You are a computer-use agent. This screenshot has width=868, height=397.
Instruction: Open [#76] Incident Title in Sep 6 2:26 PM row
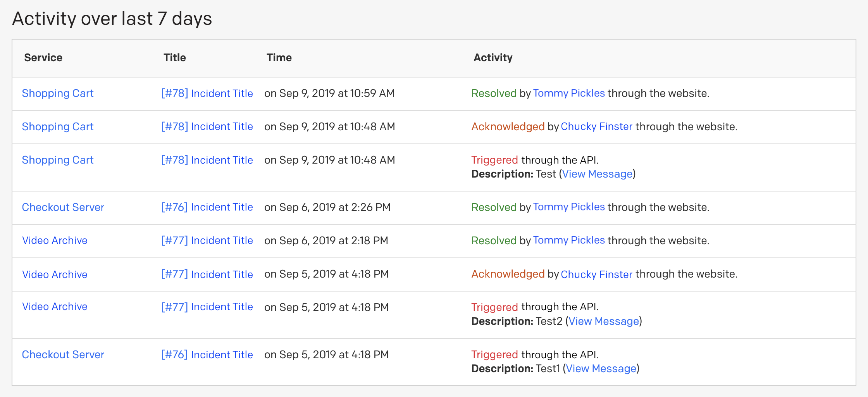[x=207, y=207]
